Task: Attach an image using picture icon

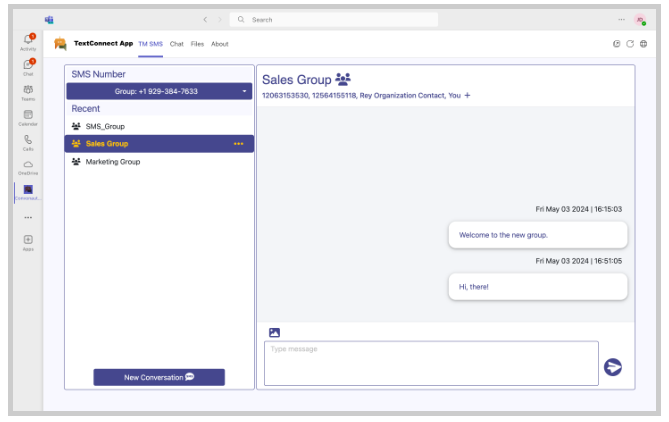Action: tap(274, 332)
